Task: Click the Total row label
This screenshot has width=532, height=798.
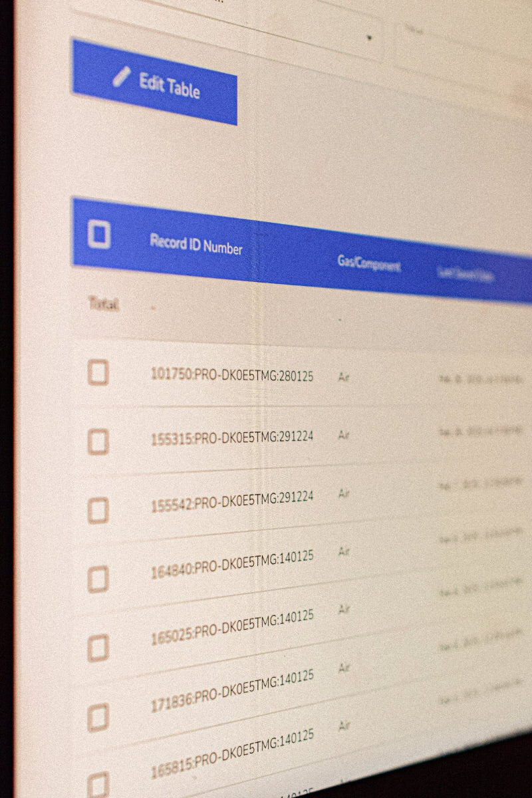Action: (103, 304)
